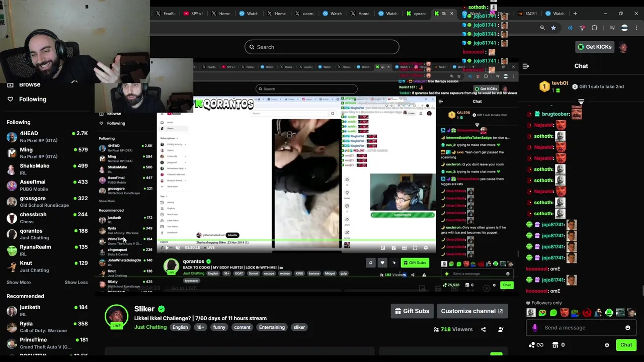Open profile avatar next to Get KICKs
Screen dimensions: 644x362
click(623, 47)
